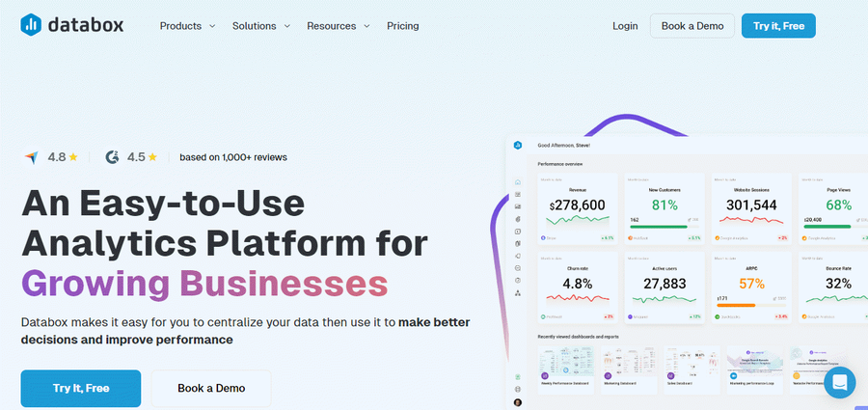Screen dimensions: 868x410
Task: Click 'Recently viewed dashboards and reports' heading
Action: (578, 337)
